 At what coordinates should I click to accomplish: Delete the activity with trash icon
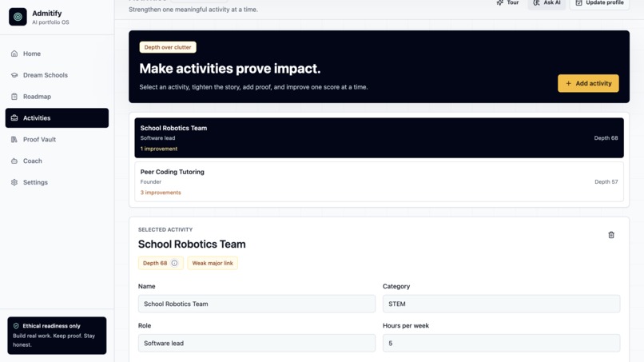pyautogui.click(x=611, y=235)
